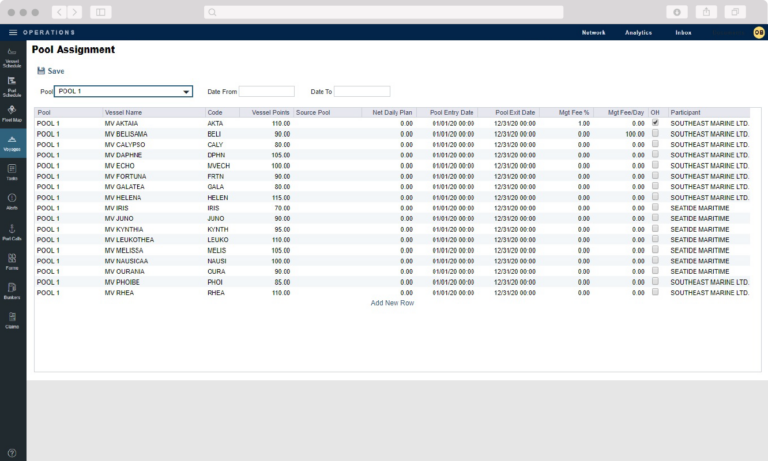Click the Date To input field
Image resolution: width=768 pixels, height=461 pixels.
[362, 91]
